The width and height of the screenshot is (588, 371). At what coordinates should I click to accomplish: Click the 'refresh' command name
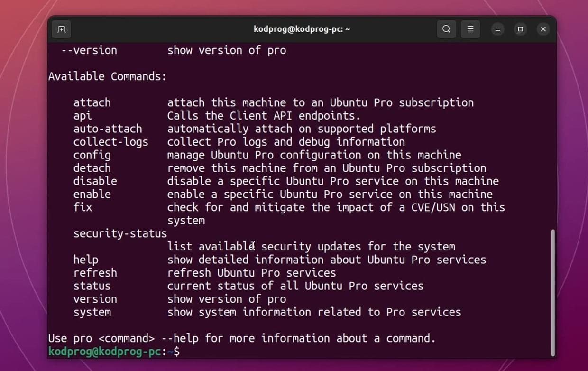coord(95,273)
